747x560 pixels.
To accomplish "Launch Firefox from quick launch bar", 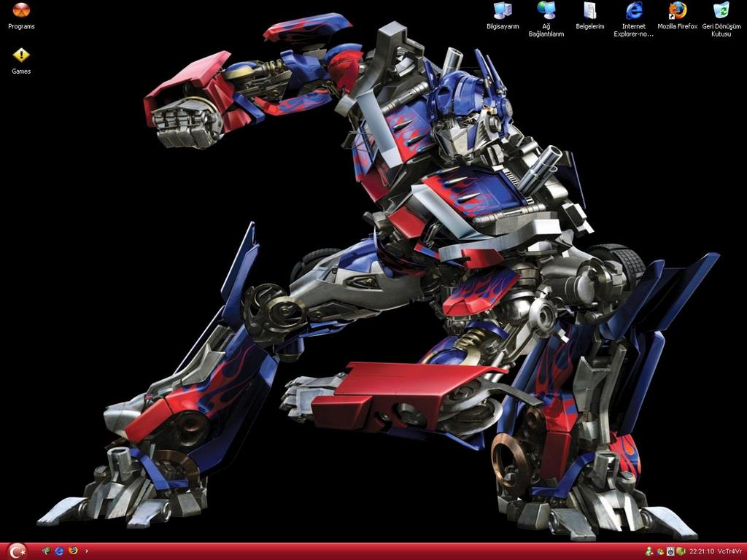I will 73,551.
